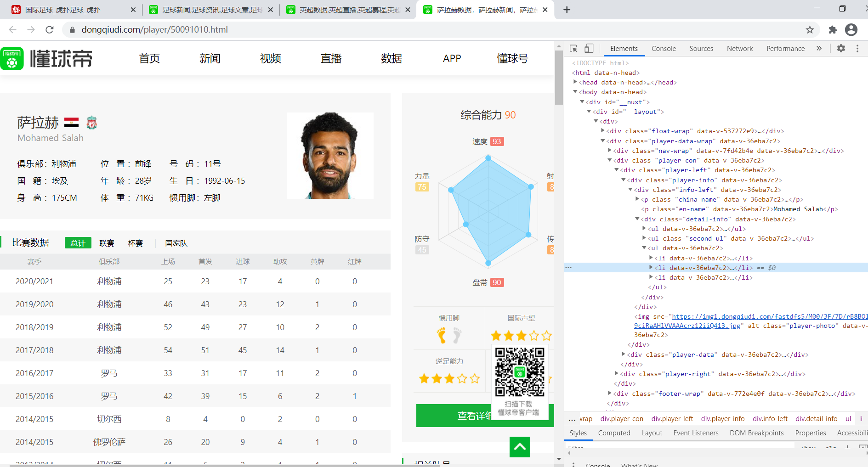Expand the float-wrap div node

603,131
